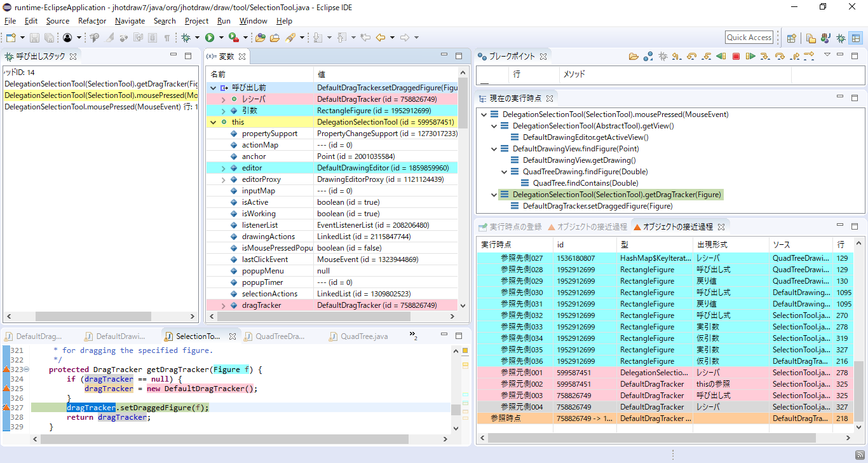This screenshot has height=463, width=868.
Task: Collapse DefaultDrawingView.findFigure(Point) tree node
Action: [x=494, y=149]
